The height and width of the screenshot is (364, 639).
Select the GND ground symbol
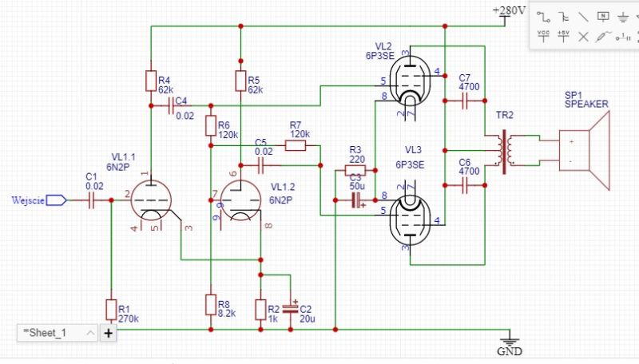pos(510,337)
